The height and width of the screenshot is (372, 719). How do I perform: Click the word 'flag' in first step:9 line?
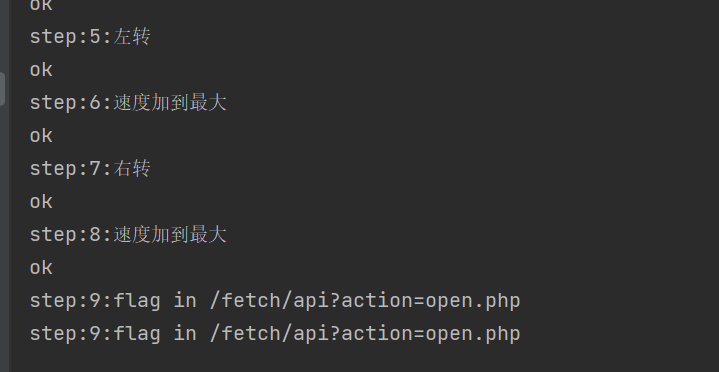click(x=137, y=301)
